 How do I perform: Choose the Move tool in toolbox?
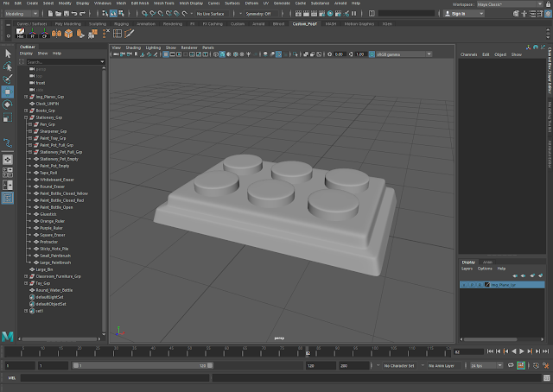pos(8,92)
